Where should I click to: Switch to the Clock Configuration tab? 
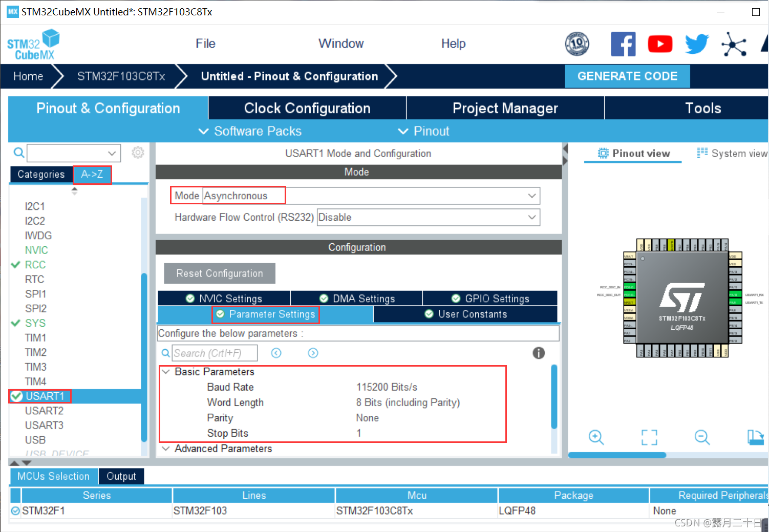[x=307, y=108]
